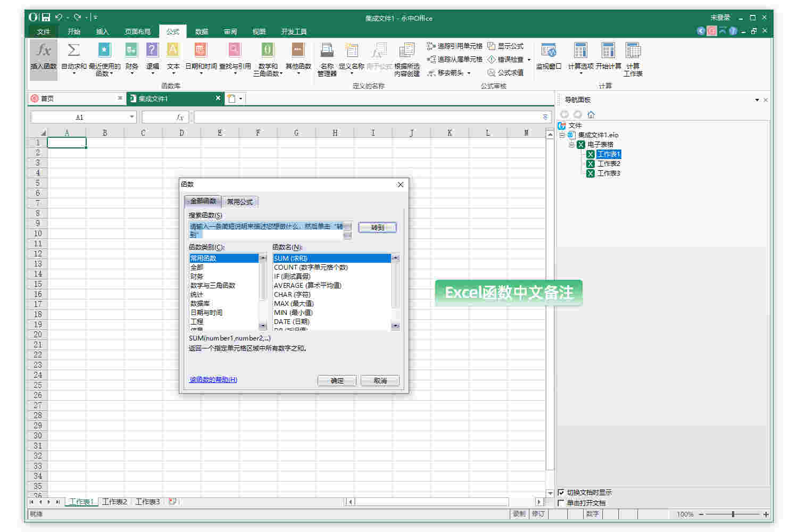Uncheck the 切换文档时显示 checkbox
Image resolution: width=798 pixels, height=532 pixels.
(561, 492)
